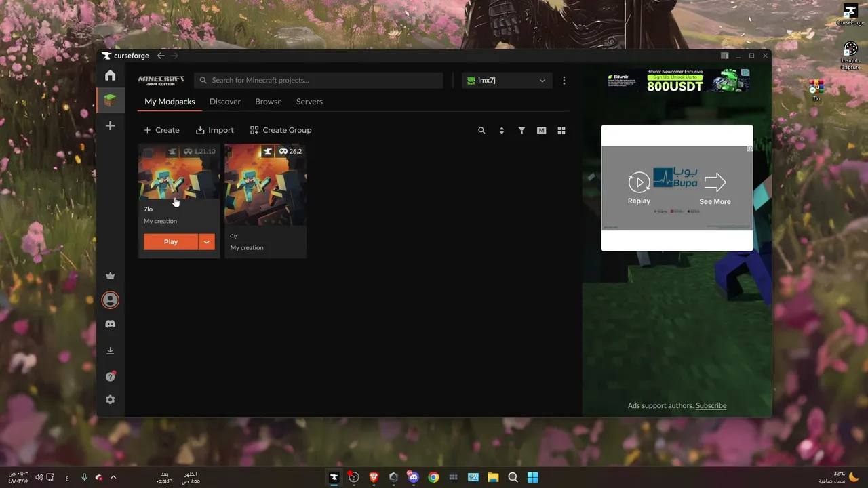Open the 26.2 modpack thumbnail
The height and width of the screenshot is (488, 868).
(x=265, y=184)
